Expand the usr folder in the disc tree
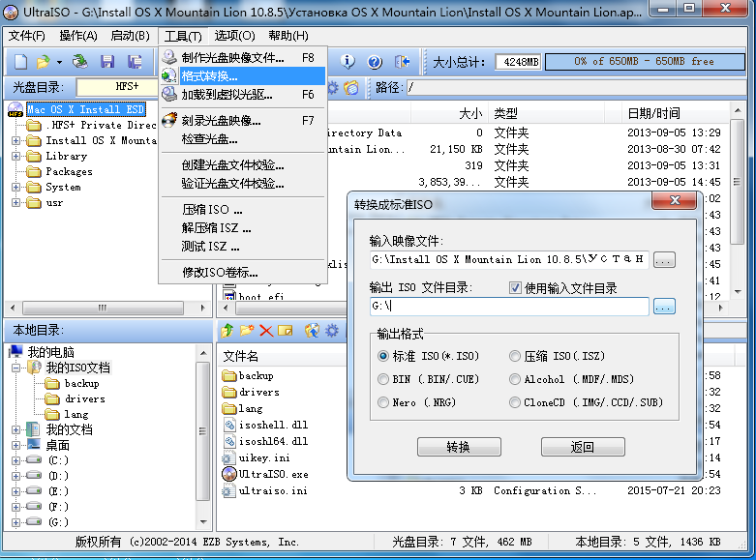The width and height of the screenshot is (756, 560). [x=15, y=202]
